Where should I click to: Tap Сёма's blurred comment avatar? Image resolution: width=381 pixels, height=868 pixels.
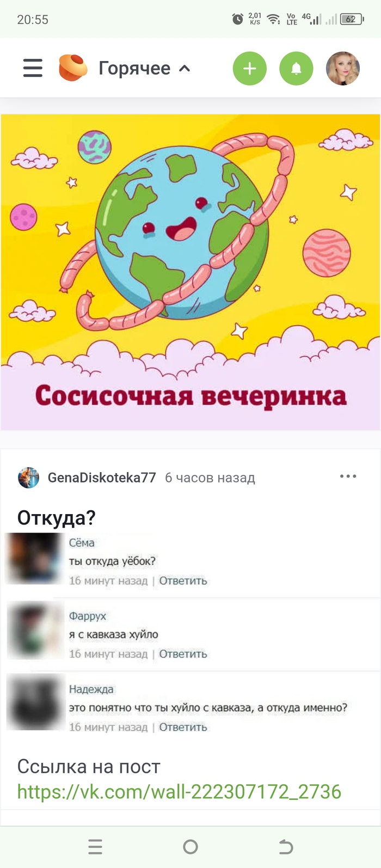click(x=35, y=558)
